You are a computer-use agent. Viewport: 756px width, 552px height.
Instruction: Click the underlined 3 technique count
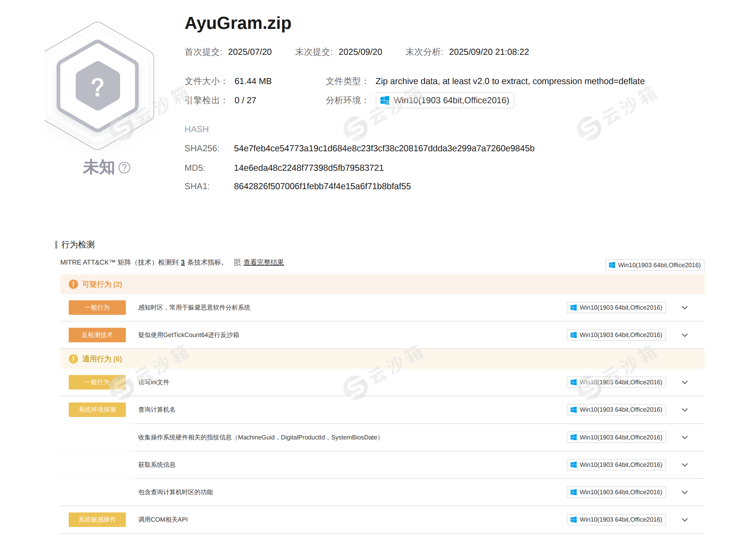click(183, 262)
